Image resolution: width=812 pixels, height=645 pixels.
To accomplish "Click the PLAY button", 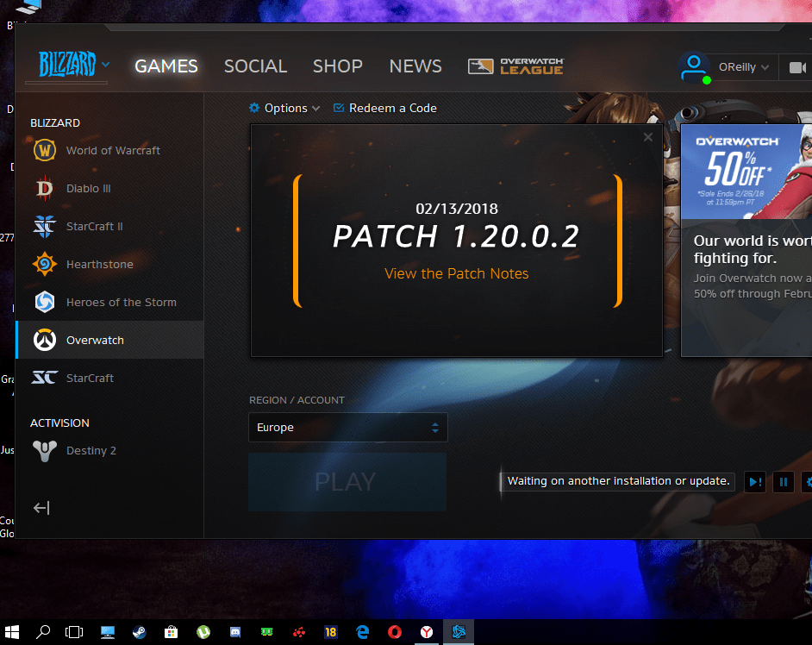I will [347, 482].
